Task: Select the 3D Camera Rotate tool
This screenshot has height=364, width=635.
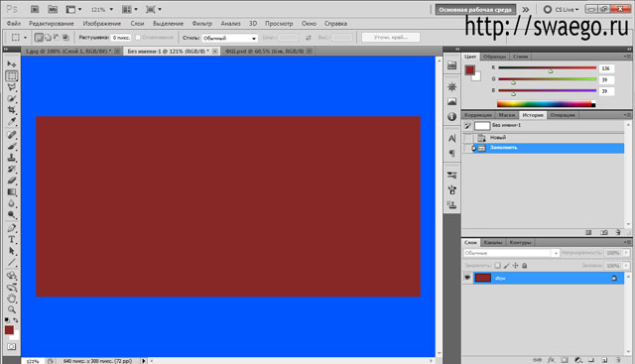Action: (11, 287)
